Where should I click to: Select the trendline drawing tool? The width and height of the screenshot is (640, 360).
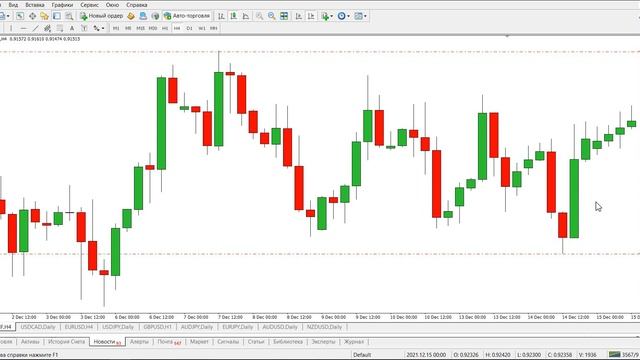tap(36, 28)
